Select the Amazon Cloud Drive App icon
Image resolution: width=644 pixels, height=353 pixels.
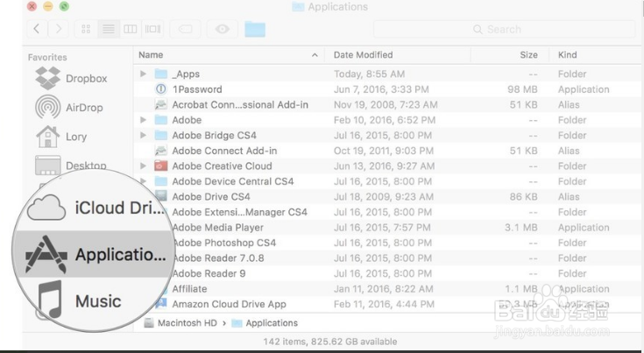coord(160,303)
